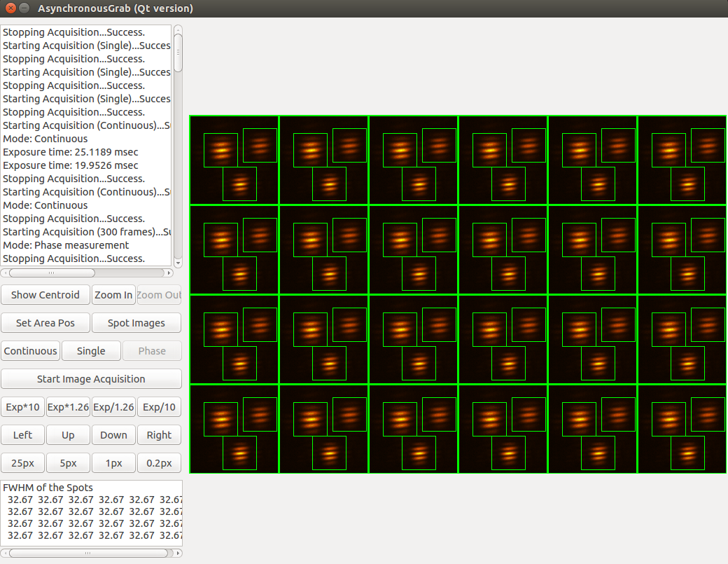Decrease exposure with Exp/1.26
Screen dimensions: 728x564
click(x=113, y=407)
